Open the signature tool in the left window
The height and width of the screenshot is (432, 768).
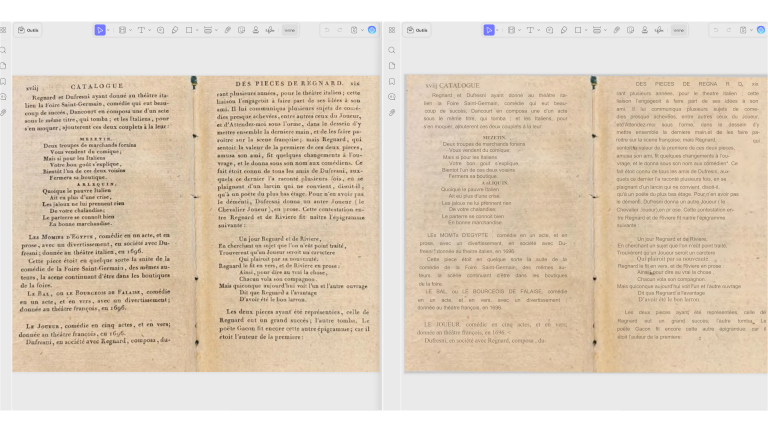tap(270, 30)
